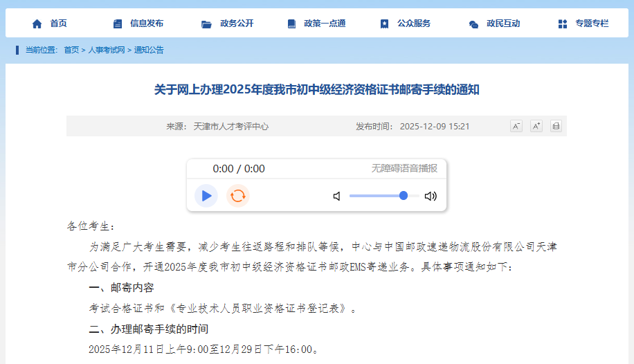Toggle the orange audio replay button

pyautogui.click(x=237, y=196)
